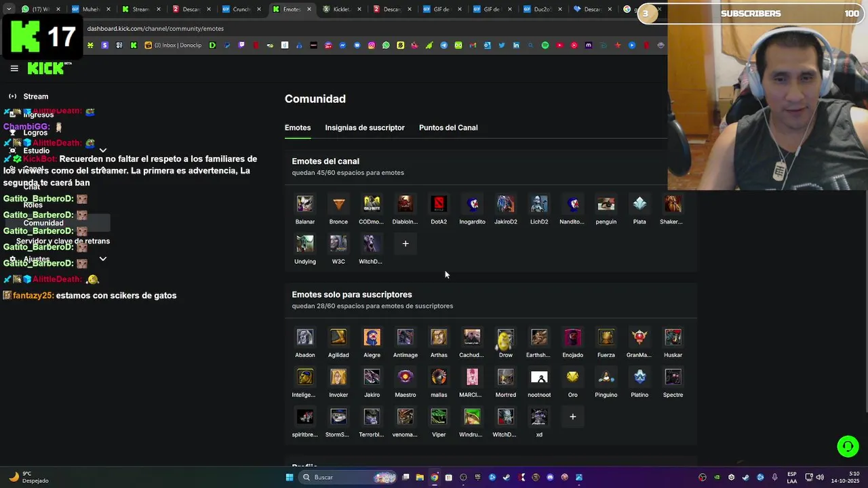This screenshot has width=868, height=488.
Task: Select the Invoker emote
Action: click(x=338, y=377)
